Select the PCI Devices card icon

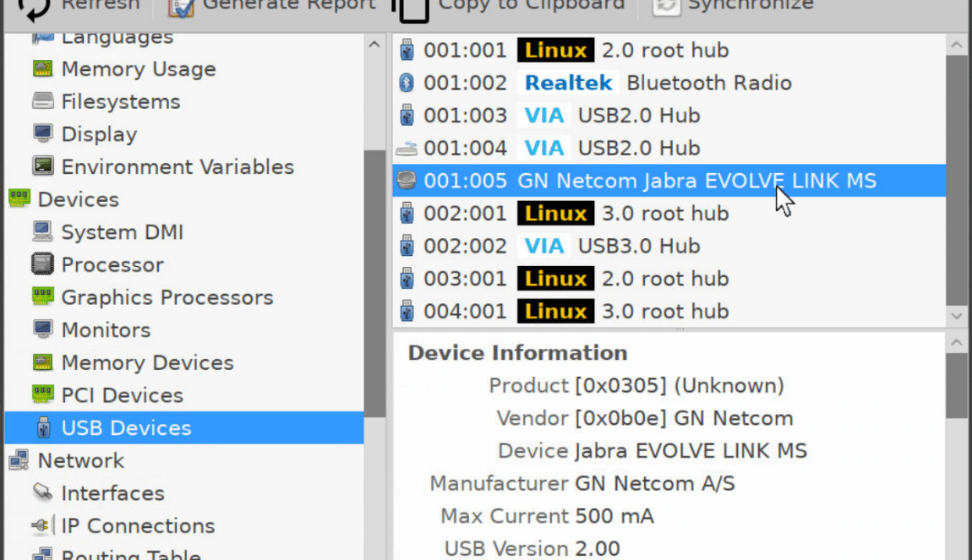[x=43, y=394]
